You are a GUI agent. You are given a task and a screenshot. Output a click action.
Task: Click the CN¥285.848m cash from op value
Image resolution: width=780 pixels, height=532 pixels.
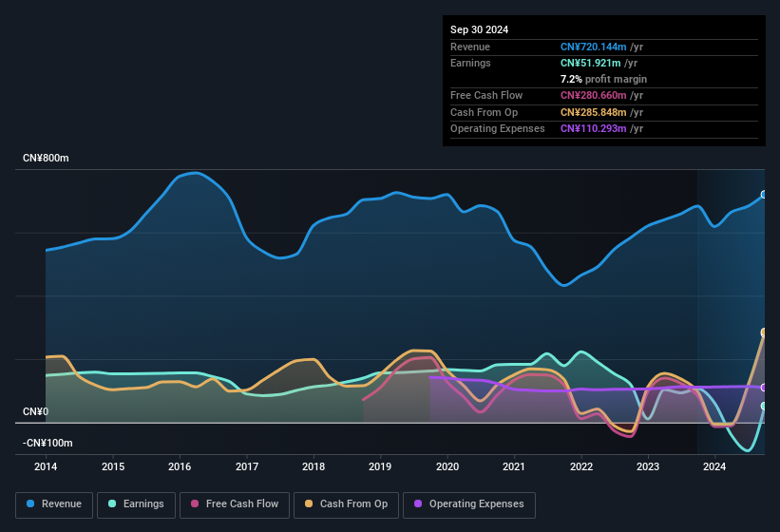pyautogui.click(x=593, y=112)
